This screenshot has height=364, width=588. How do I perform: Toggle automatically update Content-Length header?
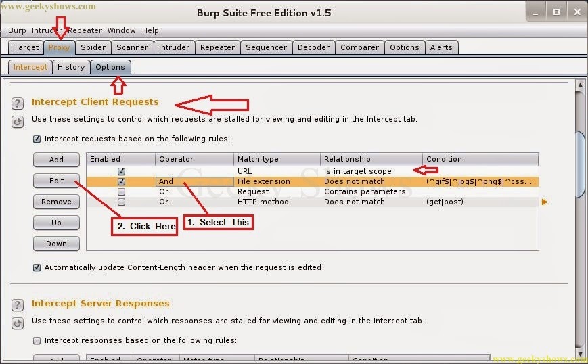coord(37,268)
